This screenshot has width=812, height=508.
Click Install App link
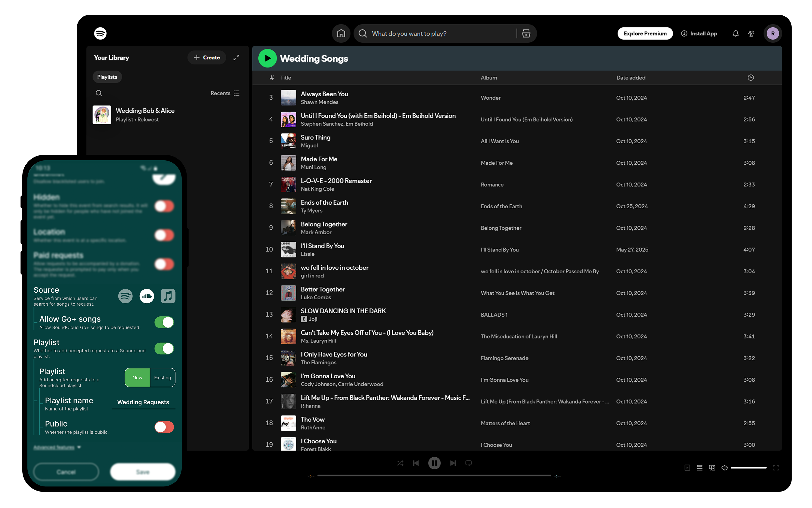(699, 33)
